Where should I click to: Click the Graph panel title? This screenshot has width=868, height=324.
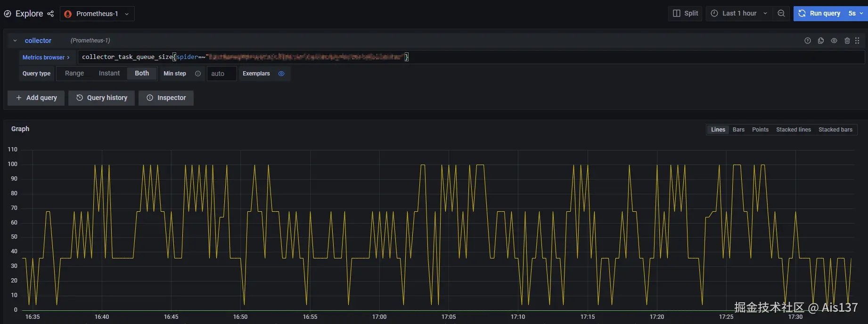(20, 129)
